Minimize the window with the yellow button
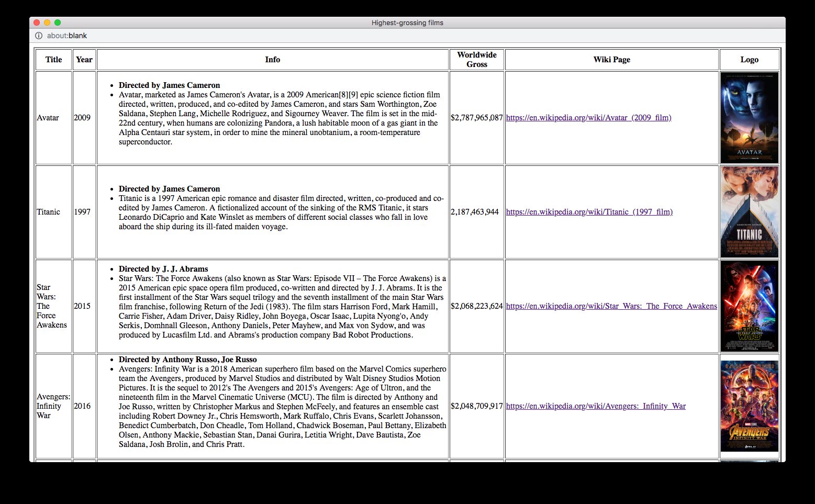This screenshot has height=504, width=815. click(47, 23)
